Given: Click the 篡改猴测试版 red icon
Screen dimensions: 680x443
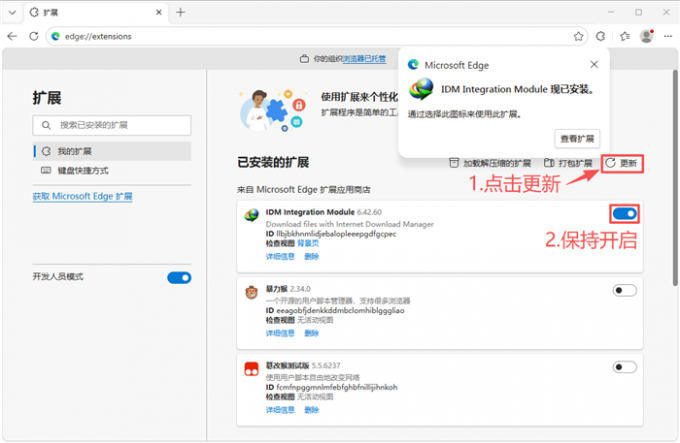Looking at the screenshot, I should coord(252,369).
